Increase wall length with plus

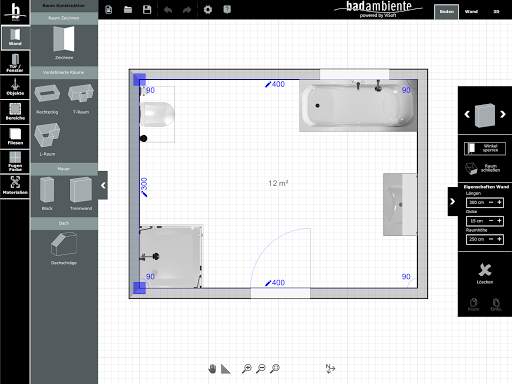(x=499, y=202)
